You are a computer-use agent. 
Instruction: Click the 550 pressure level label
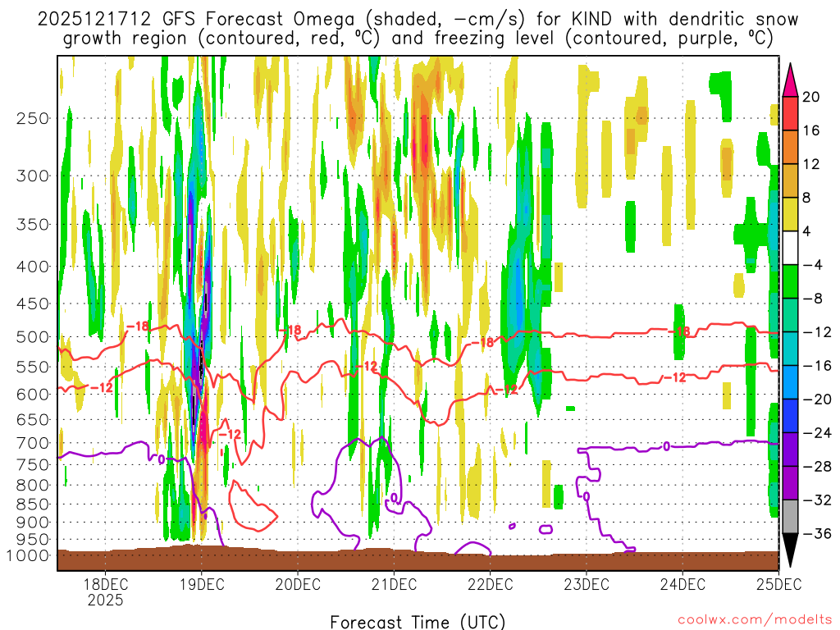(x=33, y=367)
